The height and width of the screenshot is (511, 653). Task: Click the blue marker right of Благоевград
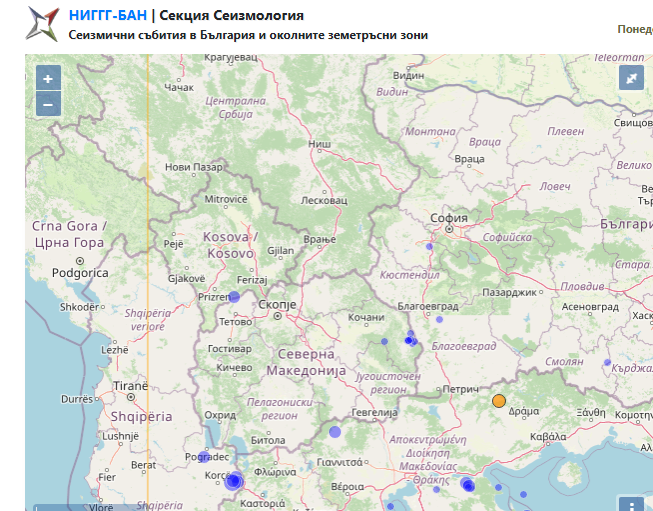click(437, 319)
